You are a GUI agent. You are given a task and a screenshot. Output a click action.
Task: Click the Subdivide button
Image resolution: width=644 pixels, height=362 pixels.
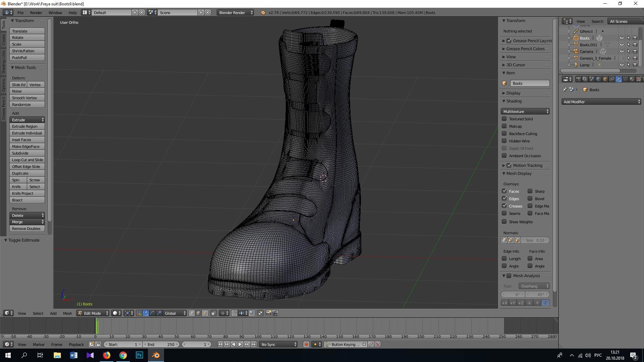pos(27,153)
